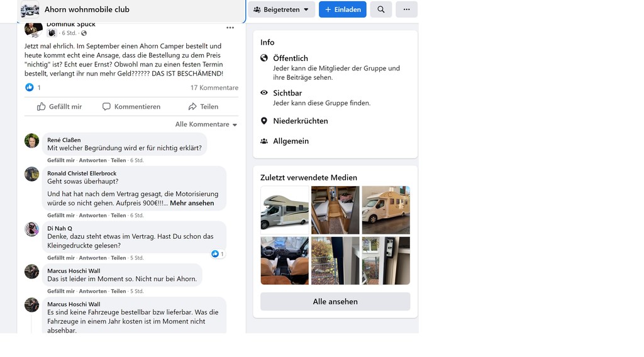
Task: Expand the Beigetreten dropdown
Action: coord(281,9)
